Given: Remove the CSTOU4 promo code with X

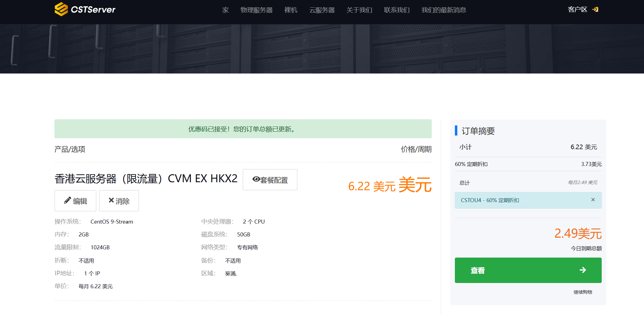Looking at the screenshot, I should tap(593, 200).
